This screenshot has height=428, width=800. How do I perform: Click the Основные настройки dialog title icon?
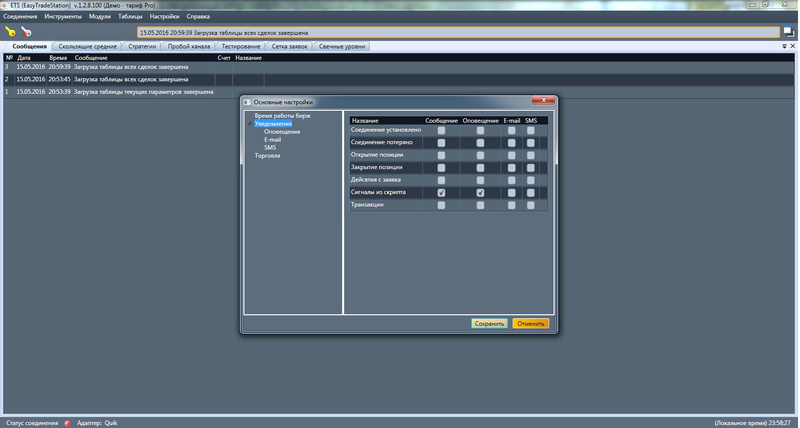tap(248, 102)
